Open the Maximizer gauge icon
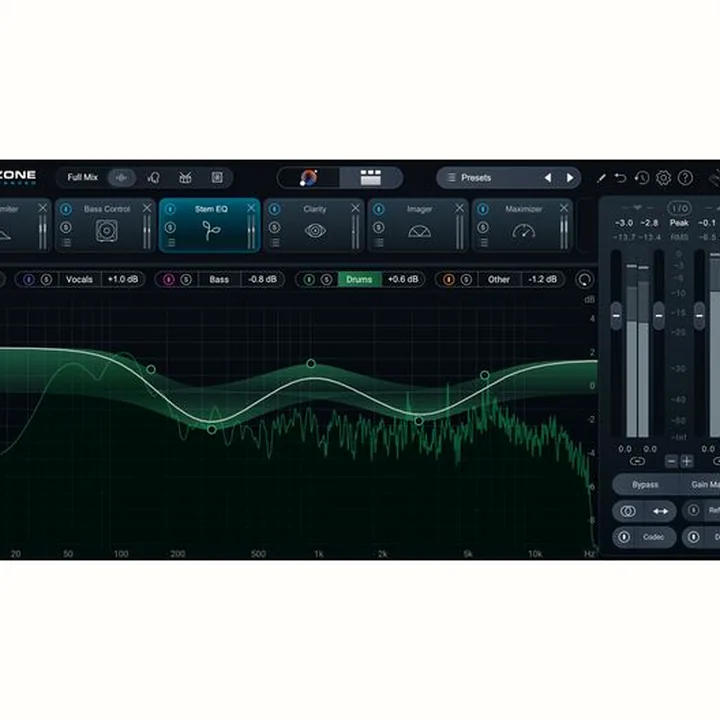 (x=523, y=231)
